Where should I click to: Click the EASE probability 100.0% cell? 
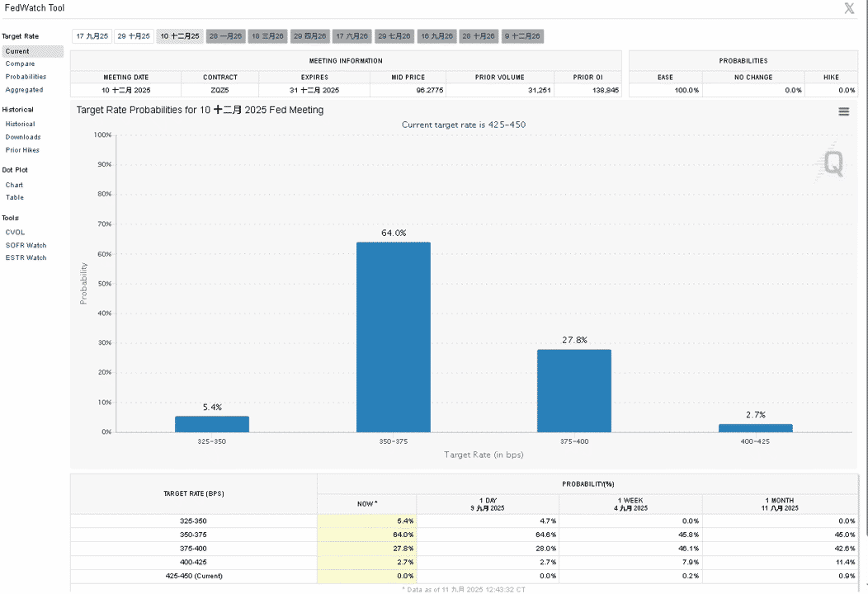(665, 90)
